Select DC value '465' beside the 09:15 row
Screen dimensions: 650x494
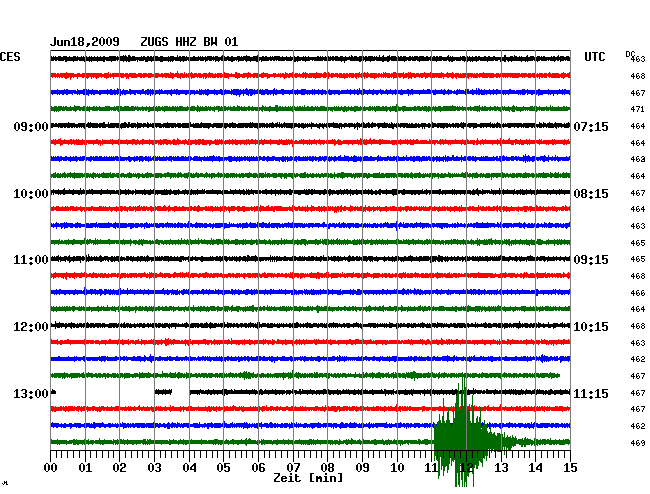(x=638, y=259)
